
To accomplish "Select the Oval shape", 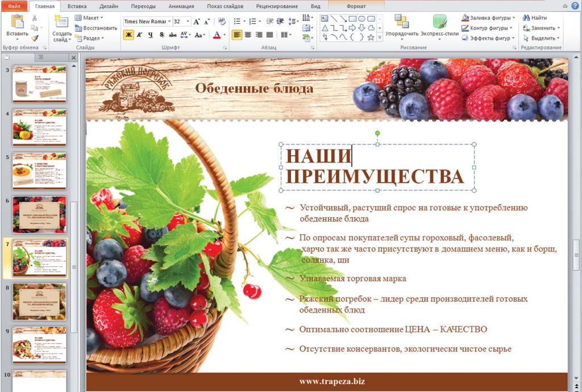I will tap(361, 19).
